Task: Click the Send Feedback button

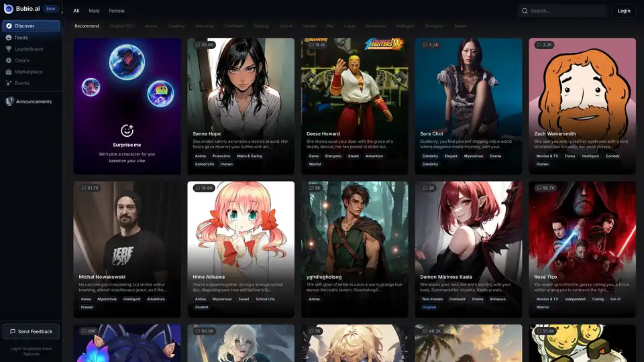Action: (x=31, y=331)
